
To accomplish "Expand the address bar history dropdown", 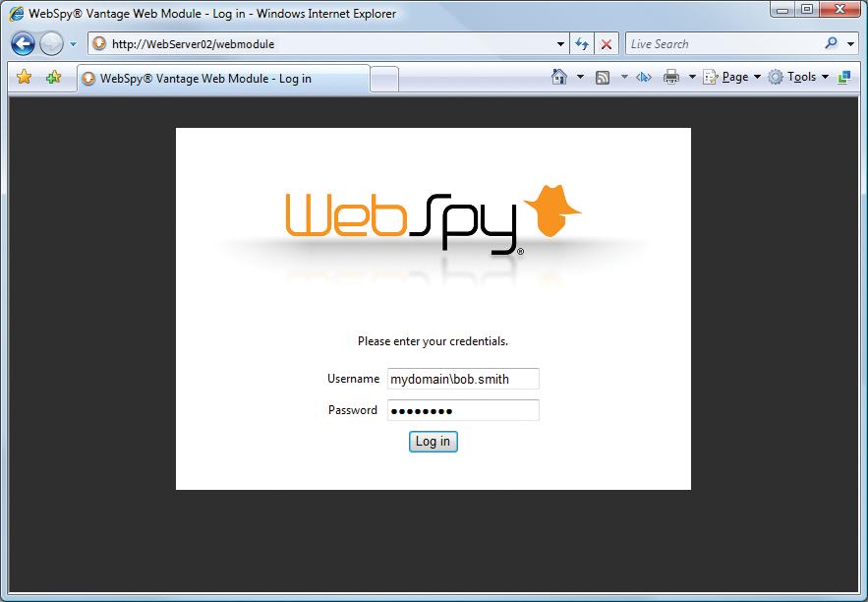I will tap(560, 43).
